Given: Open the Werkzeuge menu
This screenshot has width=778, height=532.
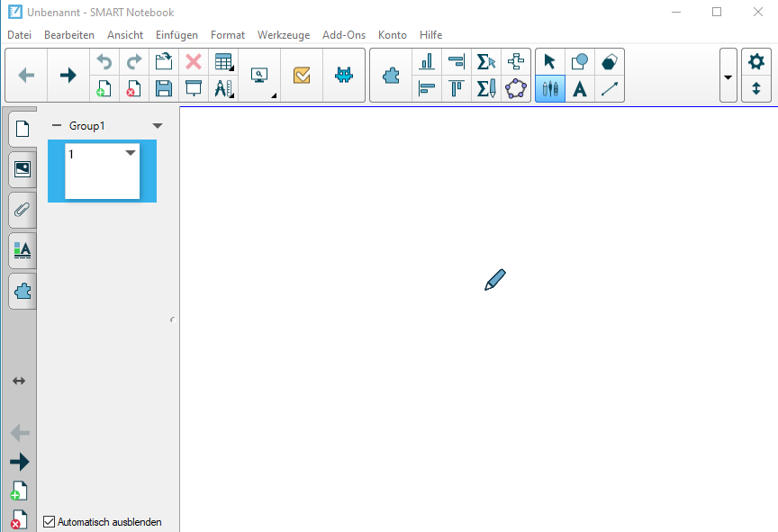Looking at the screenshot, I should (x=283, y=35).
